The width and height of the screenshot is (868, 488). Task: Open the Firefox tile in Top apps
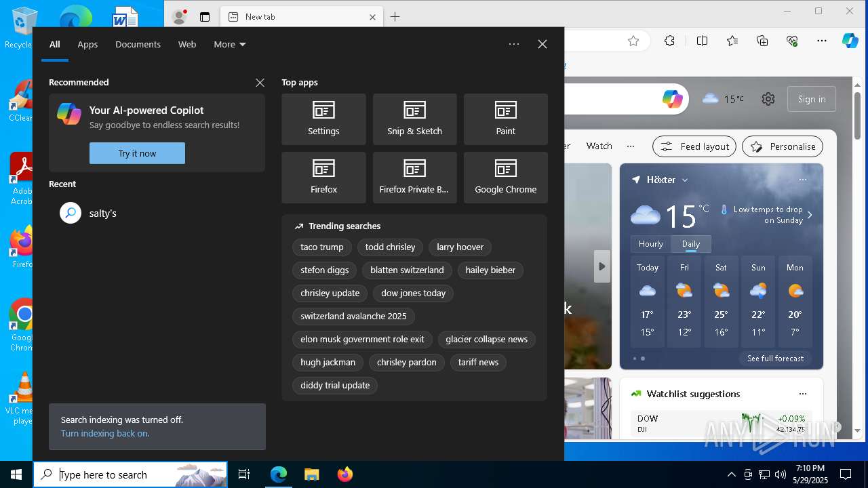point(323,178)
